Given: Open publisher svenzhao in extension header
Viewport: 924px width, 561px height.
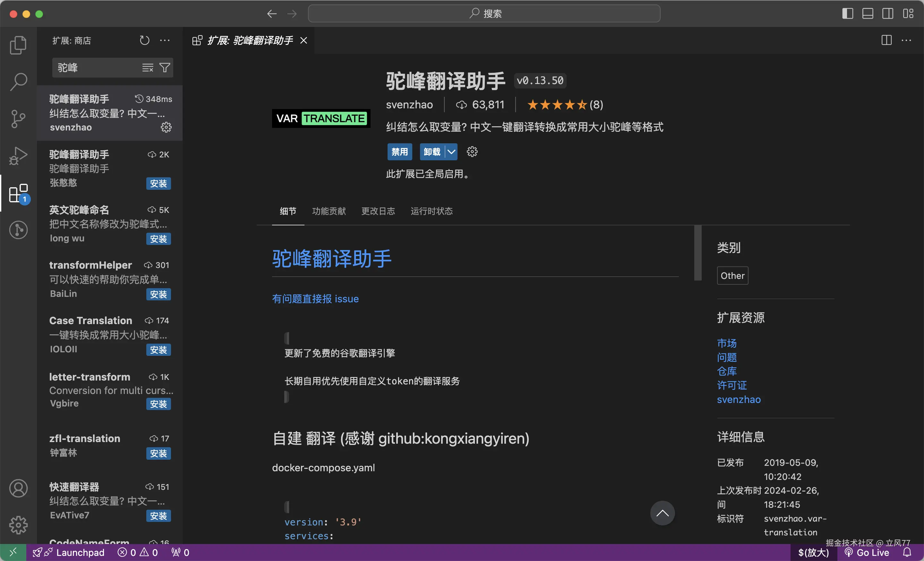Looking at the screenshot, I should tap(409, 105).
